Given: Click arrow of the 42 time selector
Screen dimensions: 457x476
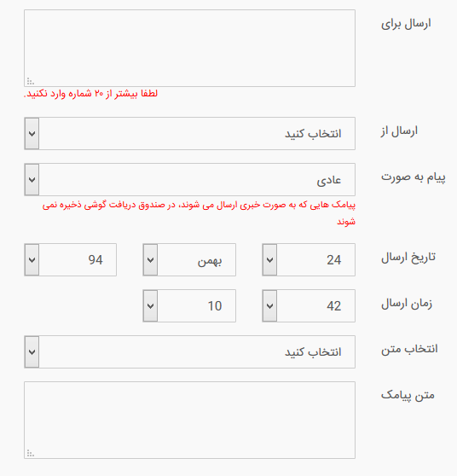Looking at the screenshot, I should click(269, 306).
